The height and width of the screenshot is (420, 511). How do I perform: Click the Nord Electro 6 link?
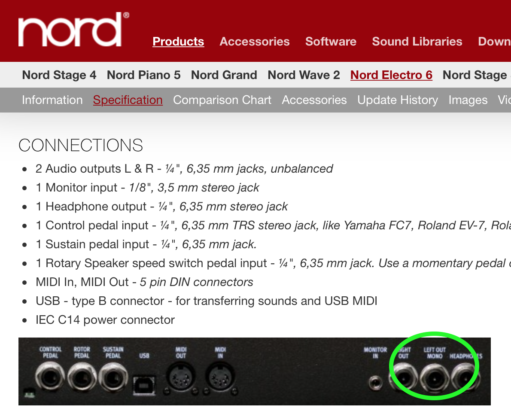391,75
